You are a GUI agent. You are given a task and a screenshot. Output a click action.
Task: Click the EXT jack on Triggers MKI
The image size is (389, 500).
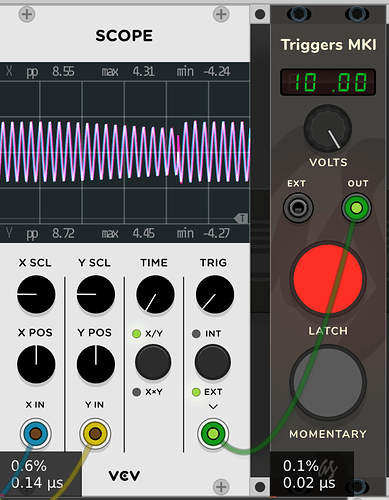[x=298, y=208]
